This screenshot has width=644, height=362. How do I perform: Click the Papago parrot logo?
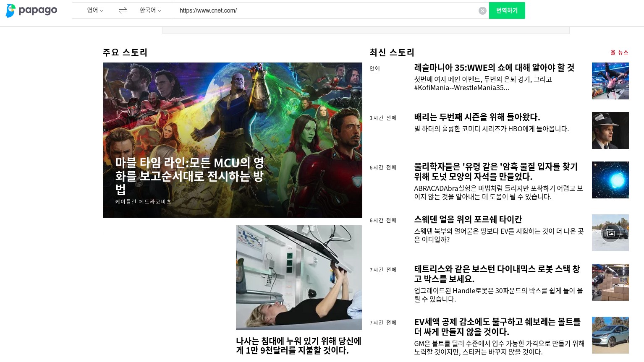coord(31,10)
